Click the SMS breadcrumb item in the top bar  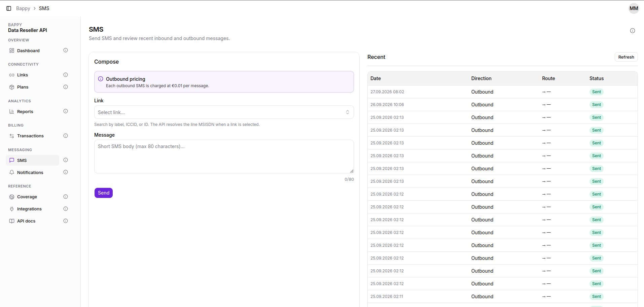(44, 8)
